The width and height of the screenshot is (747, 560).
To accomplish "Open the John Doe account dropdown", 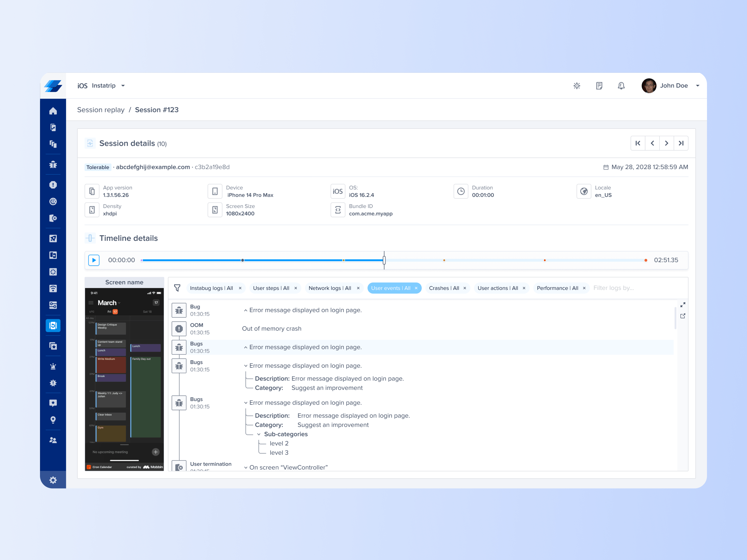I will 698,86.
